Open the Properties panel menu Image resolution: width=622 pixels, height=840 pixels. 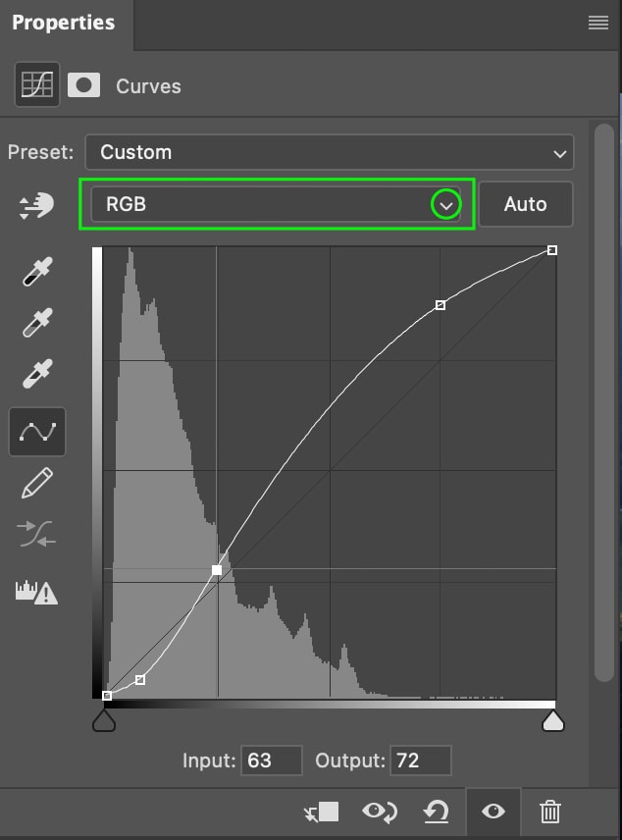coord(597,23)
